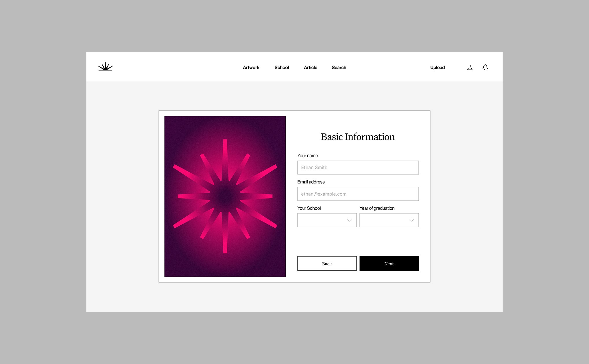Screen dimensions: 589x364
Task: Focus the Your name input field
Action: point(358,168)
